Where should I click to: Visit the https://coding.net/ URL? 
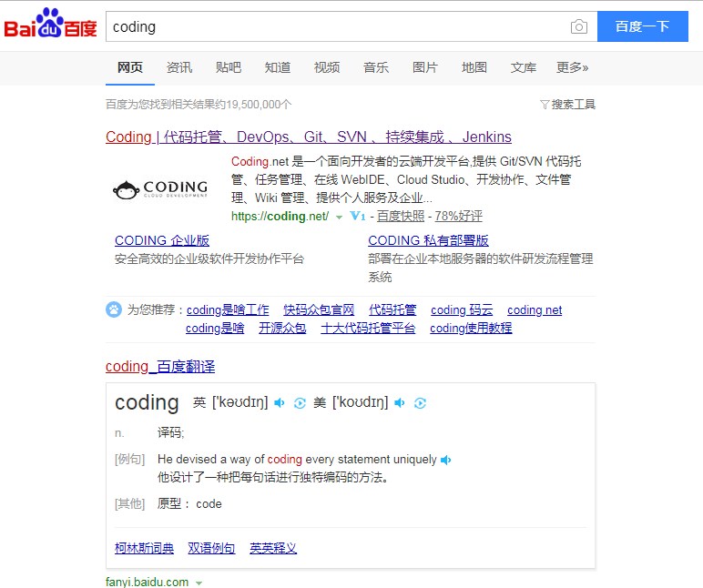pos(280,217)
